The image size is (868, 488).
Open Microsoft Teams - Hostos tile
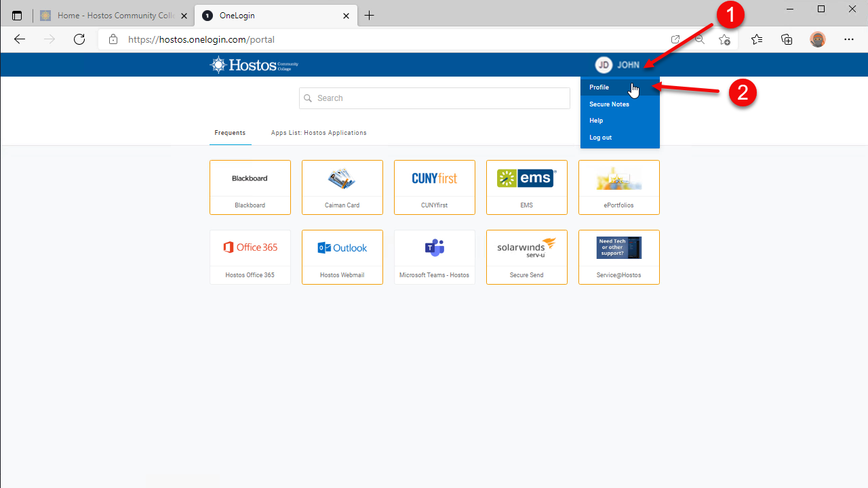(434, 257)
